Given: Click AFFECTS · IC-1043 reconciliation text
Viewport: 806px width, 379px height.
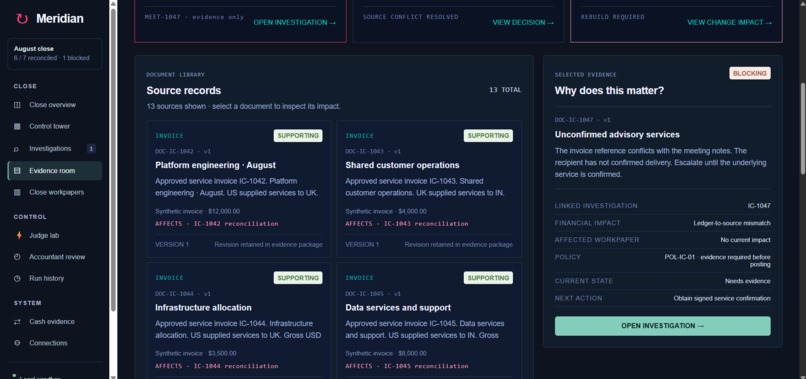Looking at the screenshot, I should point(407,224).
